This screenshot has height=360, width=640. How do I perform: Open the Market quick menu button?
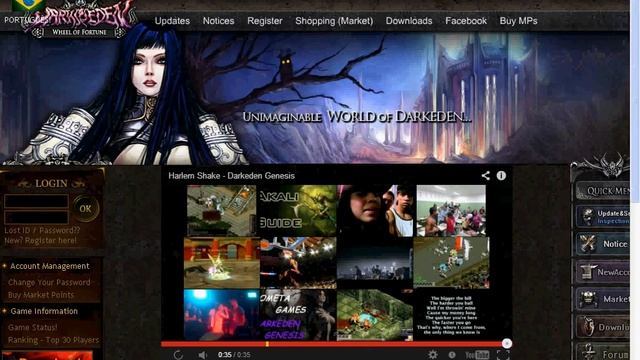coord(603,299)
